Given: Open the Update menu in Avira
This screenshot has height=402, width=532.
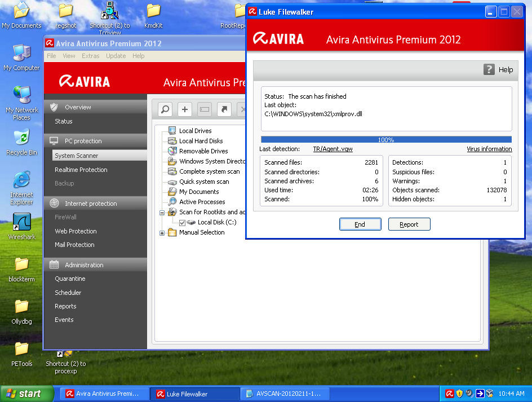Looking at the screenshot, I should coord(116,56).
